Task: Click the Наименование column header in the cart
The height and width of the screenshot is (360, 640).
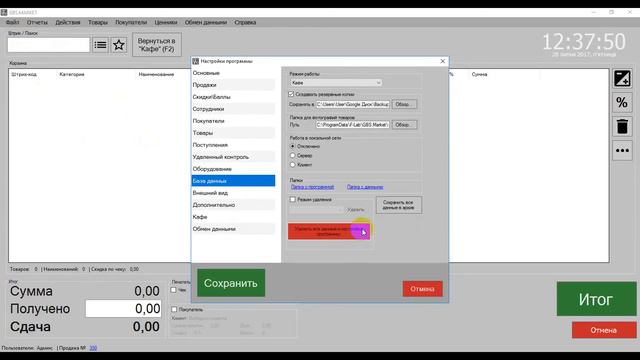Action: tap(156, 74)
